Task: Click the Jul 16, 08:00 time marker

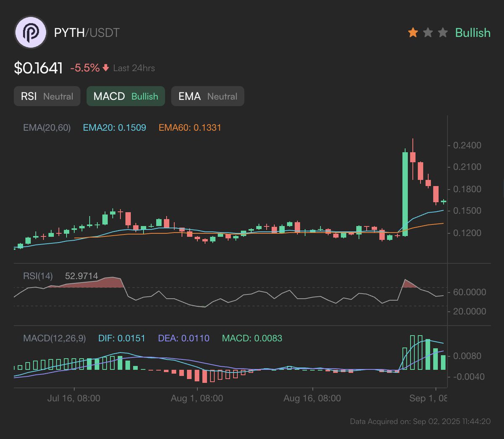Action: coord(74,398)
